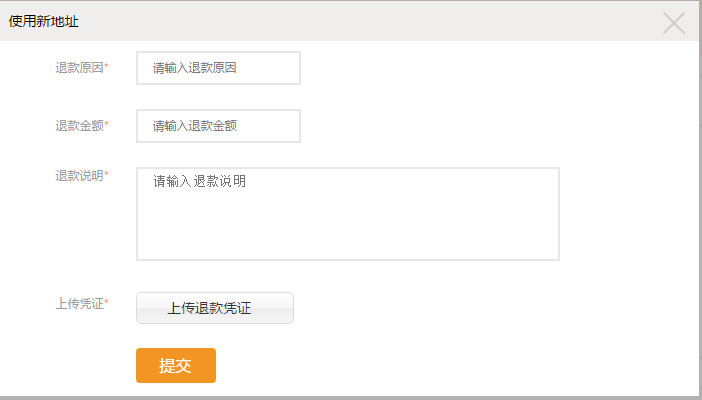
Task: Click the required asterisk beside 退款金额
Action: (107, 126)
